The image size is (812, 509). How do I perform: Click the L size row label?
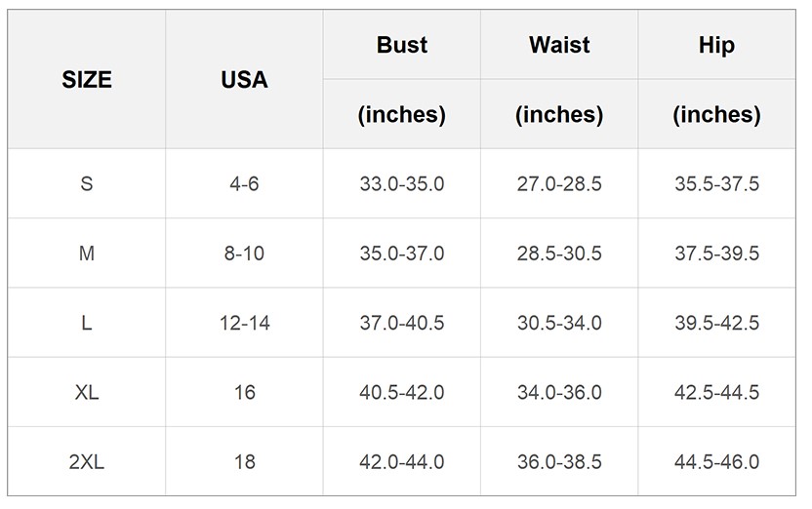[x=87, y=323]
